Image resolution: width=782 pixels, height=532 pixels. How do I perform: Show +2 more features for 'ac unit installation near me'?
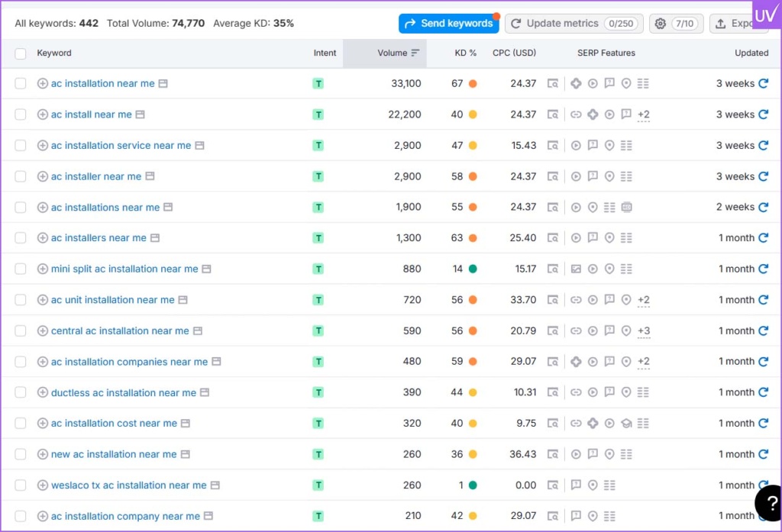(643, 300)
